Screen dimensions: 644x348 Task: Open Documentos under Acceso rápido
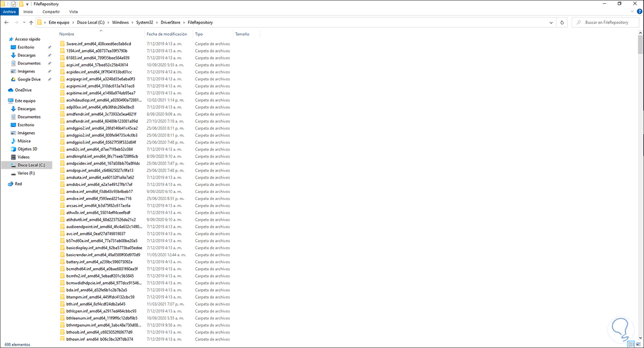tap(29, 63)
